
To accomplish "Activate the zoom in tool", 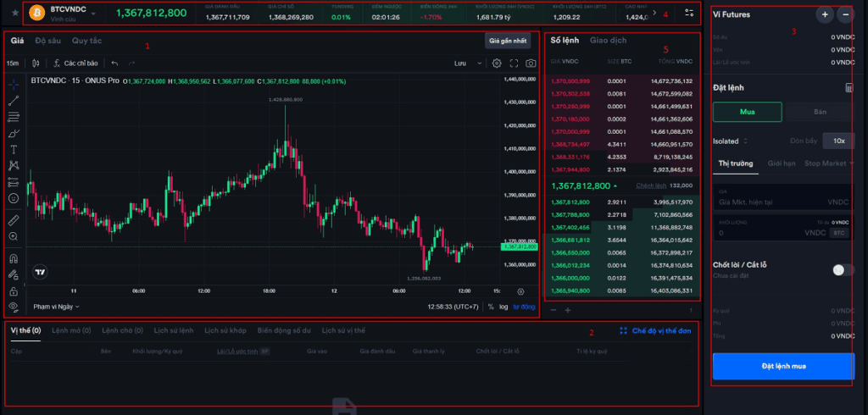I will pyautogui.click(x=14, y=236).
